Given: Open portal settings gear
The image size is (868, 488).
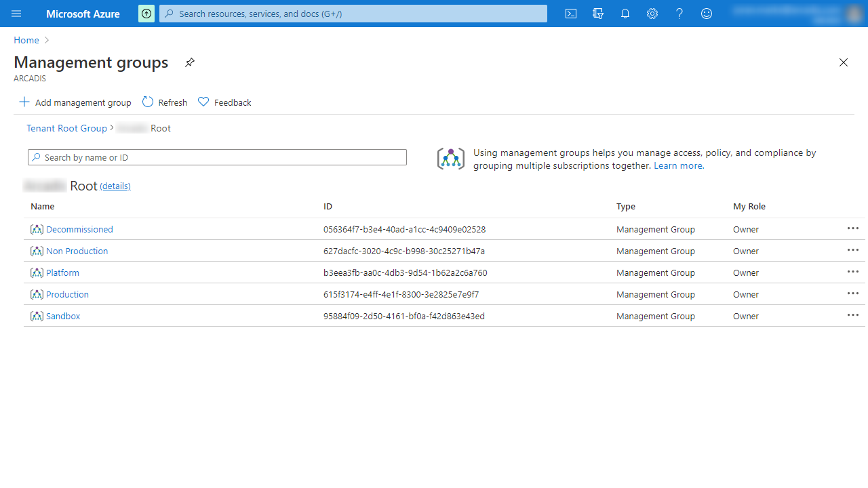Looking at the screenshot, I should (652, 14).
